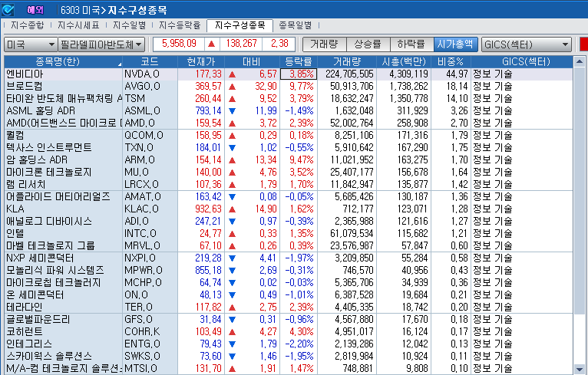588x375 pixels.
Task: Select 마이크로칩 테크놀러지 stock name
Action: (x=54, y=283)
